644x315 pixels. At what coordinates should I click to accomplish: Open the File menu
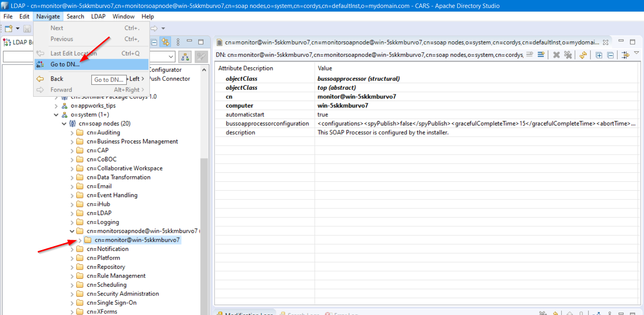point(8,16)
